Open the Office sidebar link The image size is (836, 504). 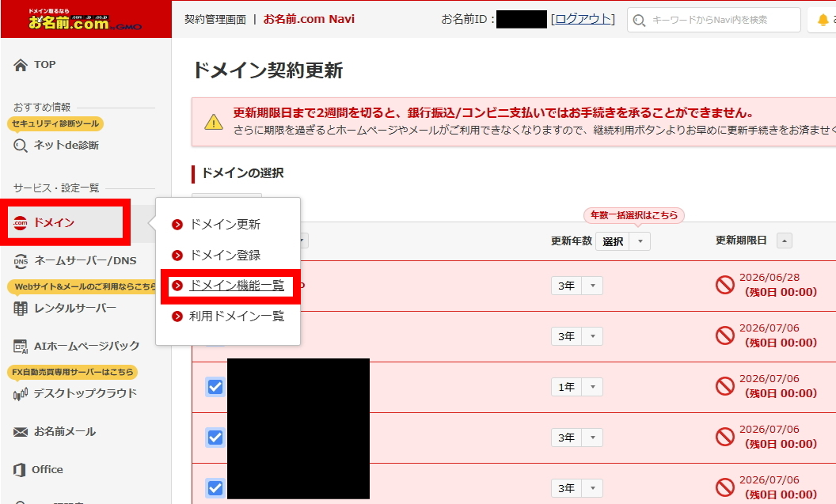(x=47, y=469)
